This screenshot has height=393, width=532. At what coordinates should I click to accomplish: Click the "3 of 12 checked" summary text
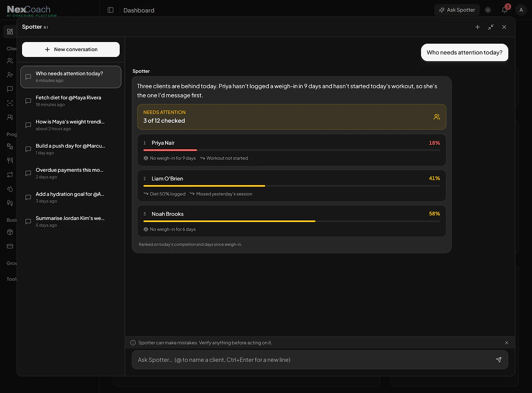[x=164, y=121]
